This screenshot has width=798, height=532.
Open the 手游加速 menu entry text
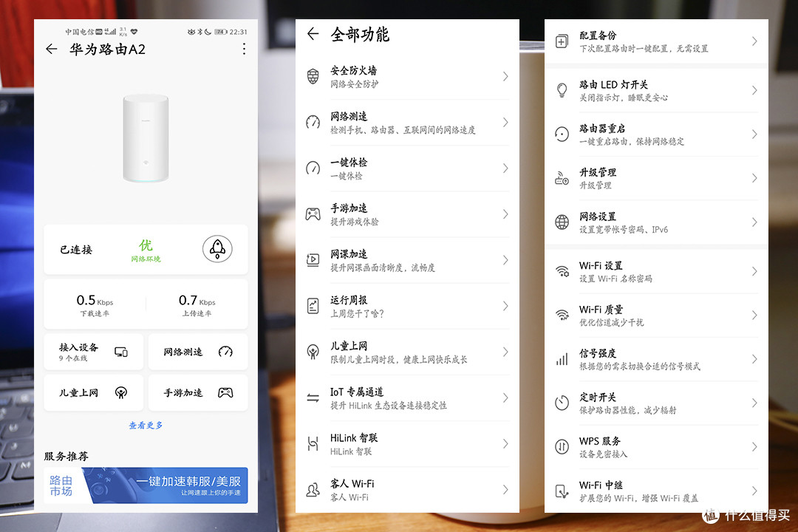click(349, 208)
